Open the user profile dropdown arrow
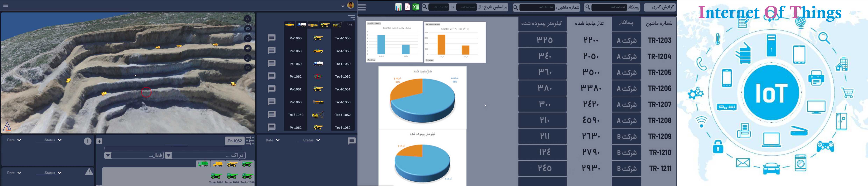The image size is (868, 186). pyautogui.click(x=343, y=6)
